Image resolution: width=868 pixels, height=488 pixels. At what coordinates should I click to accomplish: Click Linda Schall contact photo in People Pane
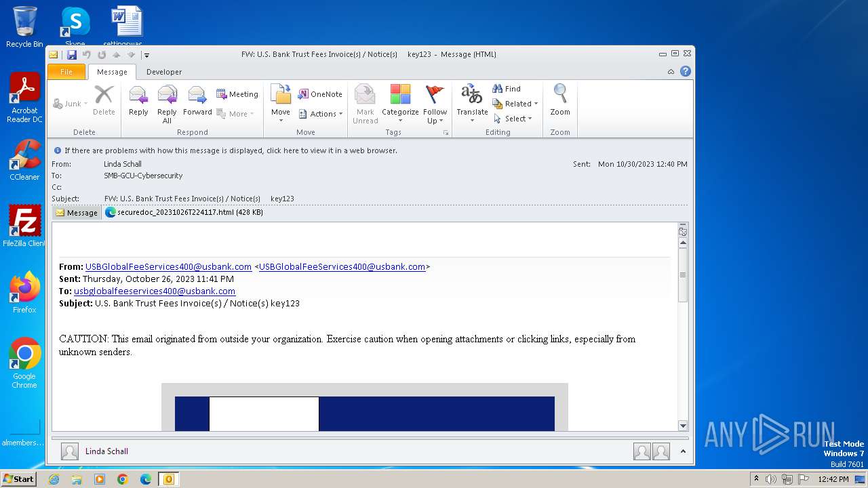70,451
